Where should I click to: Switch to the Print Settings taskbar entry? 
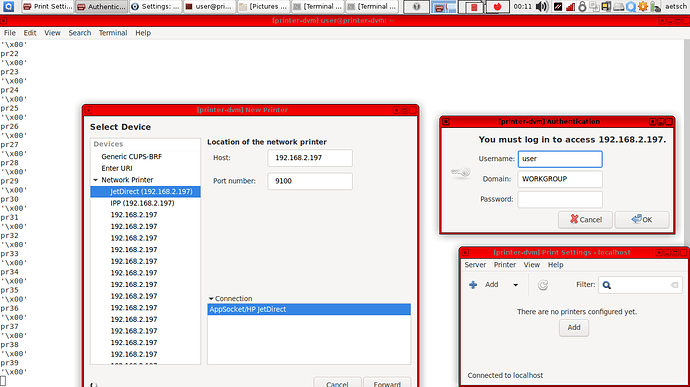[48, 7]
